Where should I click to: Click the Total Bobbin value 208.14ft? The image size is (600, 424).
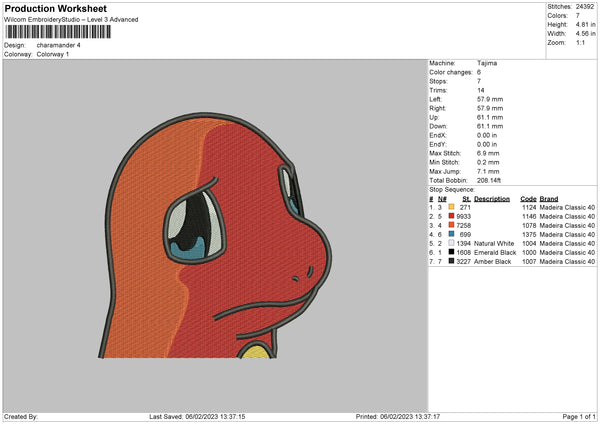491,179
